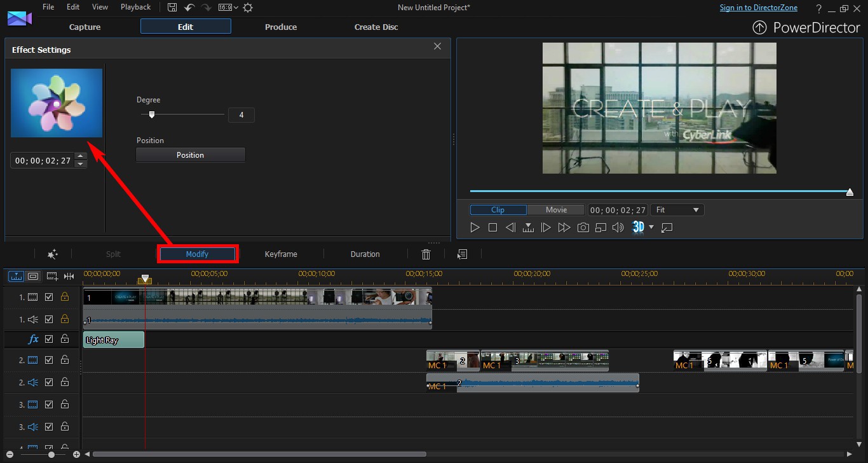Select Clip preview mode

[498, 210]
